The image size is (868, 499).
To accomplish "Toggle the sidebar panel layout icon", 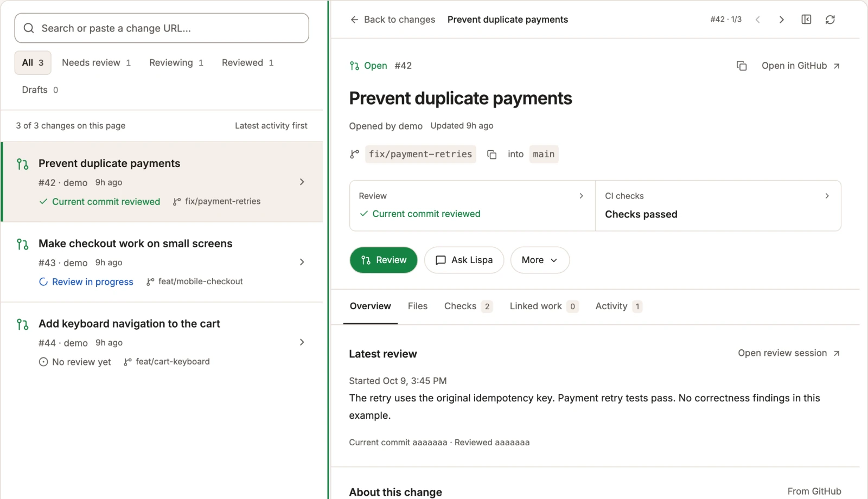I will tap(806, 20).
